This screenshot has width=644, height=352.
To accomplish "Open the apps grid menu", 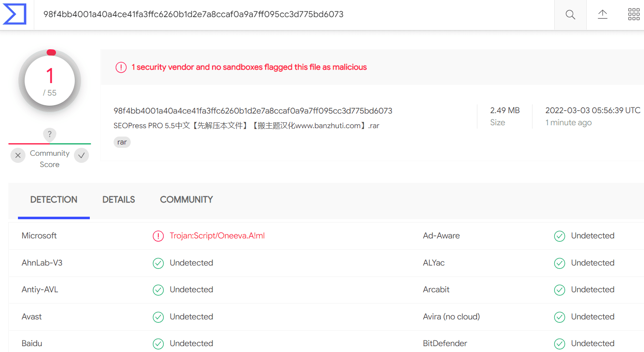I will pyautogui.click(x=634, y=14).
